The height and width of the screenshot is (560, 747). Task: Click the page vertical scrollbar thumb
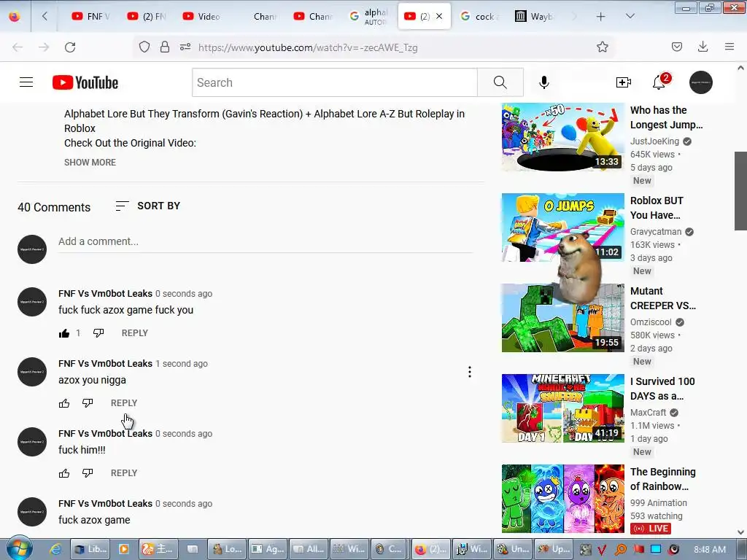click(740, 190)
